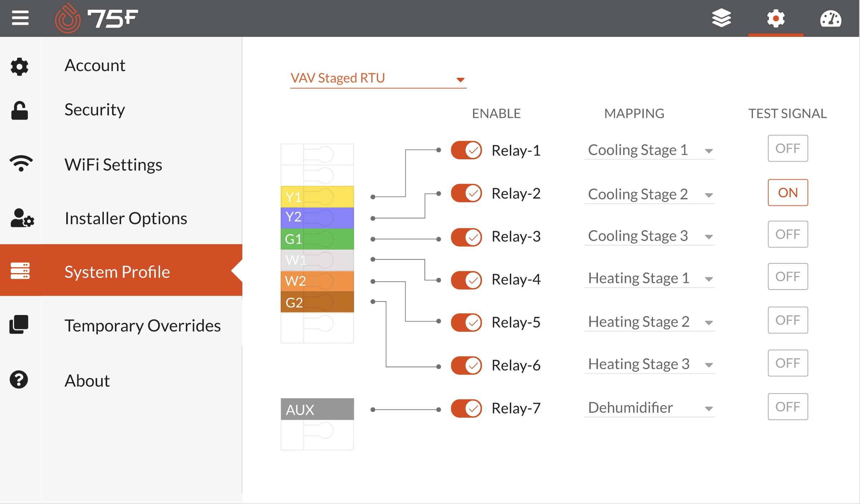Image resolution: width=860 pixels, height=504 pixels.
Task: Turn off the Relay-4 switch
Action: [x=466, y=280]
